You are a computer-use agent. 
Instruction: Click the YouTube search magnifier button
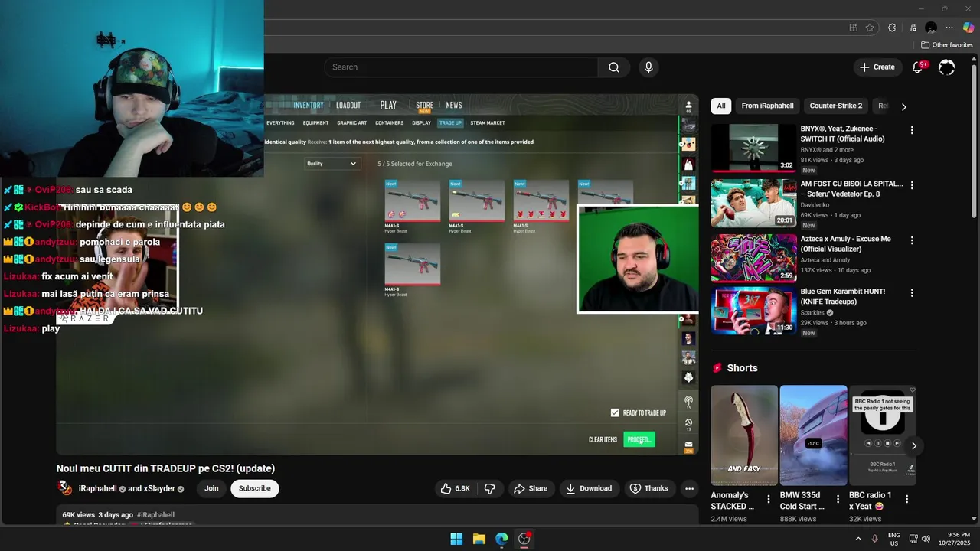point(614,67)
